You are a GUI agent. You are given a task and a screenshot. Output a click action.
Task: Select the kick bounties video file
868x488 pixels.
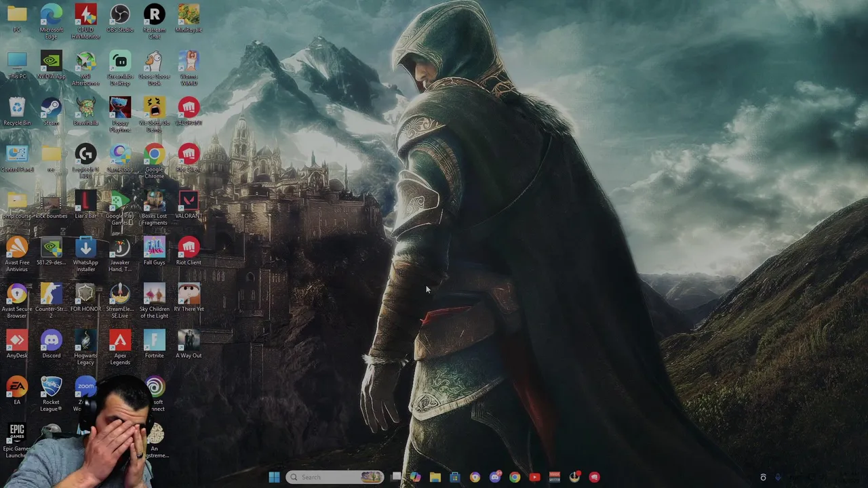52,205
